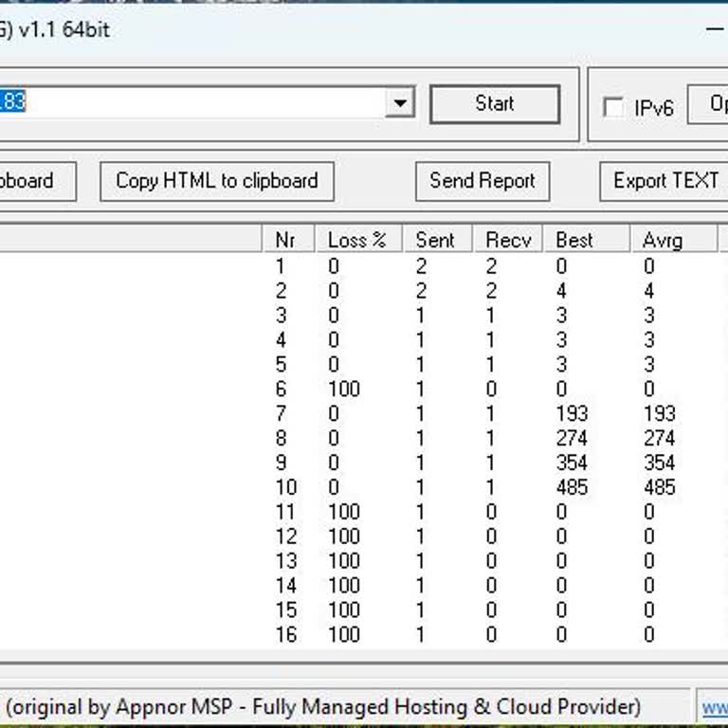Click the Start button
Screen dimensions: 728x728
pyautogui.click(x=495, y=104)
